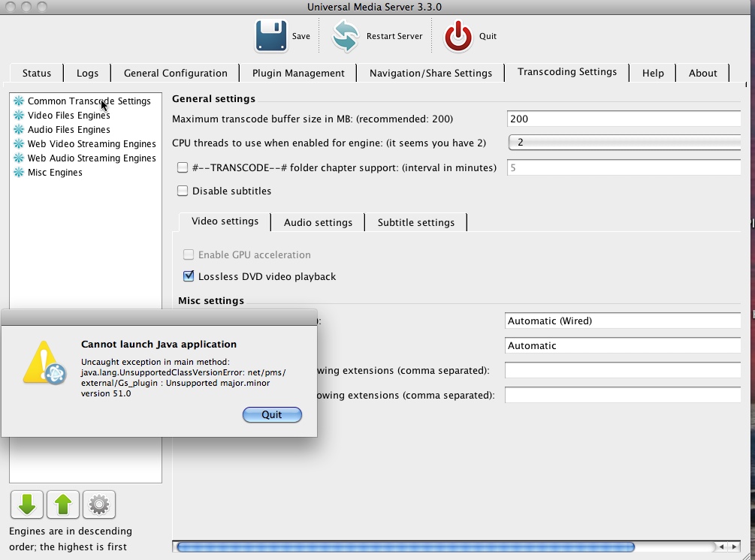Select Video Files Engines in the tree
The height and width of the screenshot is (560, 755).
(x=69, y=116)
